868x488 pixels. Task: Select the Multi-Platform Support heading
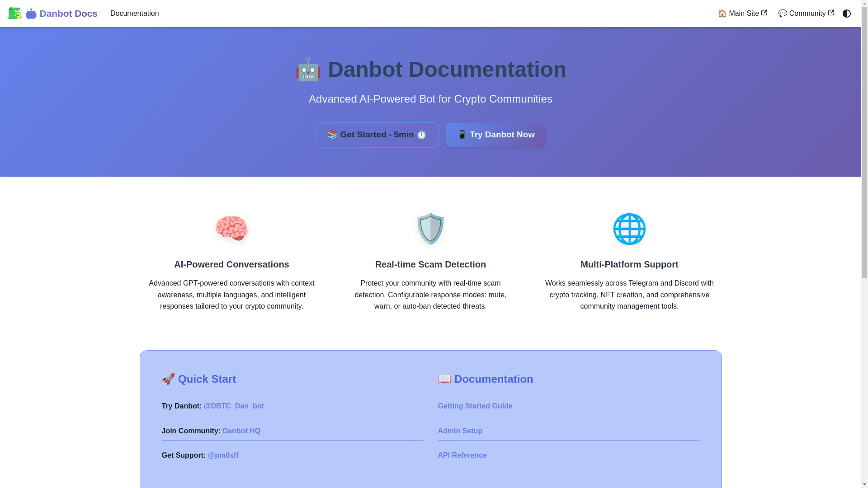coord(629,264)
